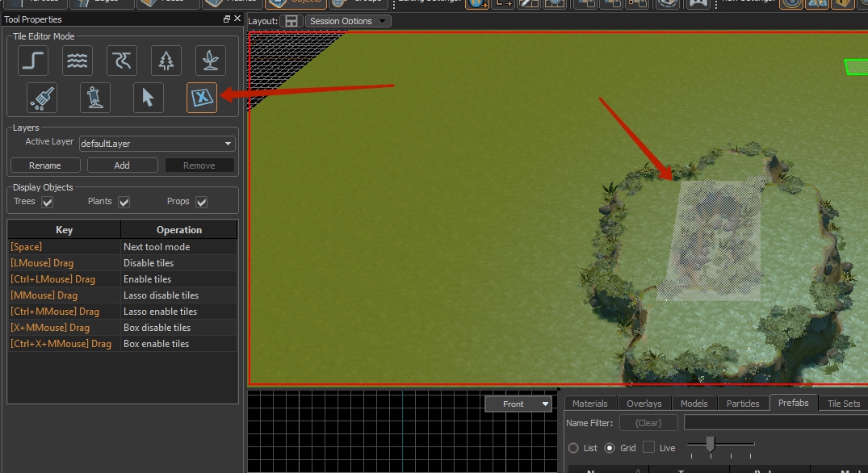Switch to the Materials tab

click(590, 404)
